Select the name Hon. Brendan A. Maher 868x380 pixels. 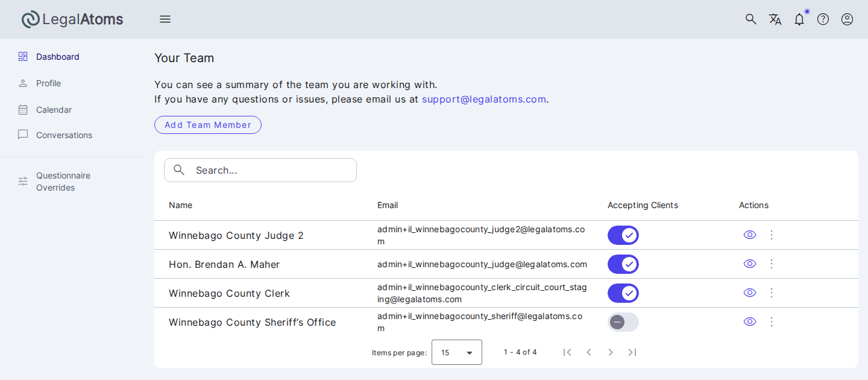[x=224, y=264]
